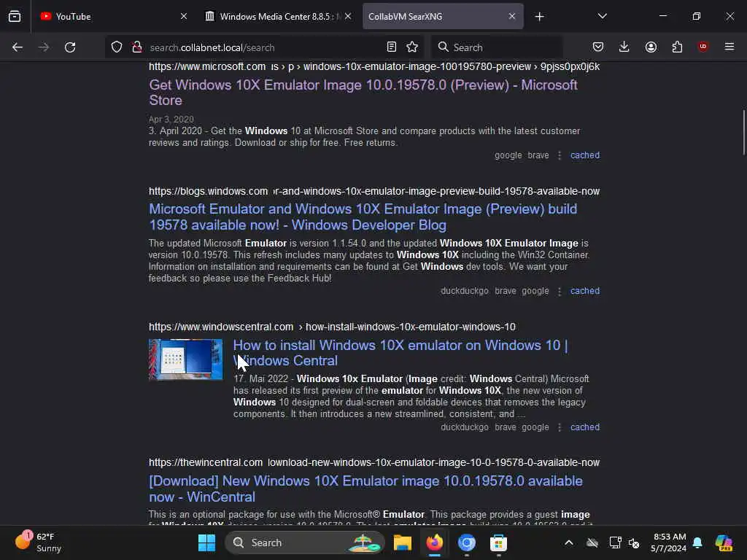Expand options menu for Windows Central result
The image size is (747, 560).
click(x=560, y=427)
